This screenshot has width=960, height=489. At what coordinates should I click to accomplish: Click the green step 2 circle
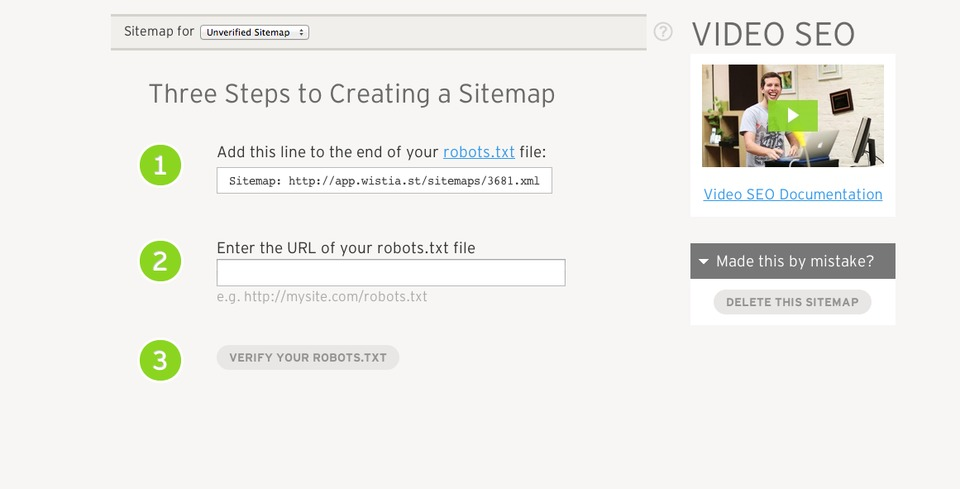(160, 261)
